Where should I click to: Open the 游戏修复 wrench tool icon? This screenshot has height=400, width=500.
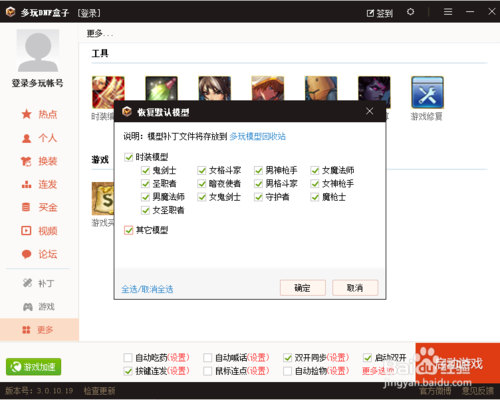427,92
